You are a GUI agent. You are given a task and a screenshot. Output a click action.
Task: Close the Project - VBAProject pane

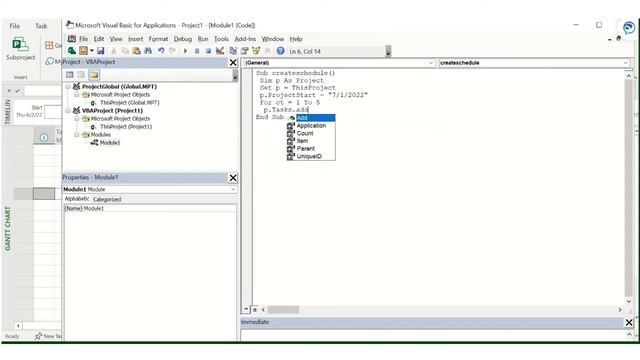pyautogui.click(x=233, y=62)
